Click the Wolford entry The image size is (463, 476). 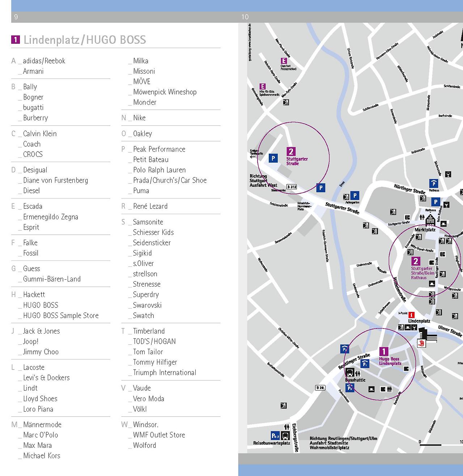coord(145,445)
